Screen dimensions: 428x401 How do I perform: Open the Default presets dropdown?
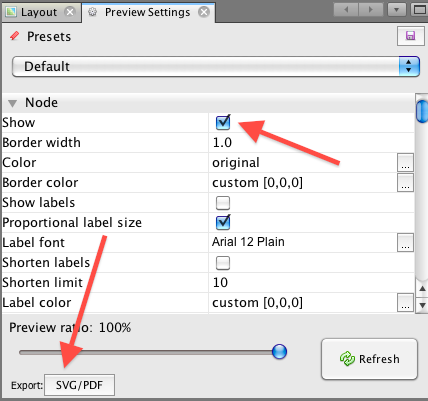coord(216,66)
